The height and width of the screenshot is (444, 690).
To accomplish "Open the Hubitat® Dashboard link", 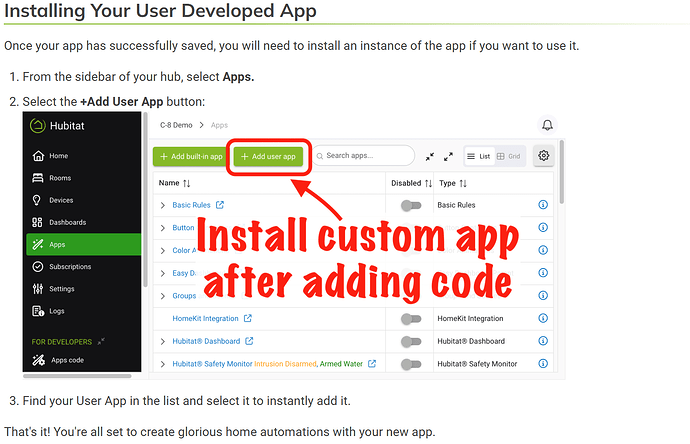I will (206, 341).
